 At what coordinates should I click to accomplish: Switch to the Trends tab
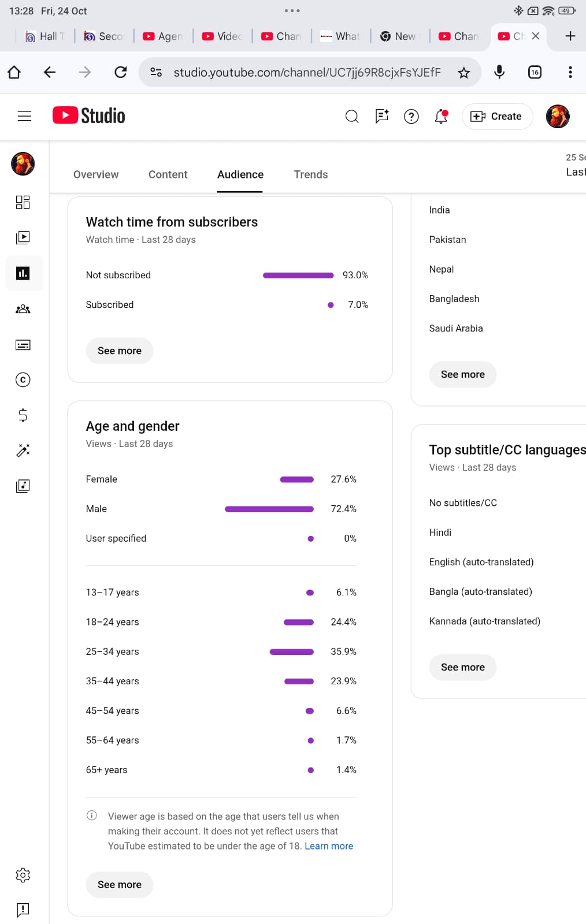pyautogui.click(x=311, y=174)
